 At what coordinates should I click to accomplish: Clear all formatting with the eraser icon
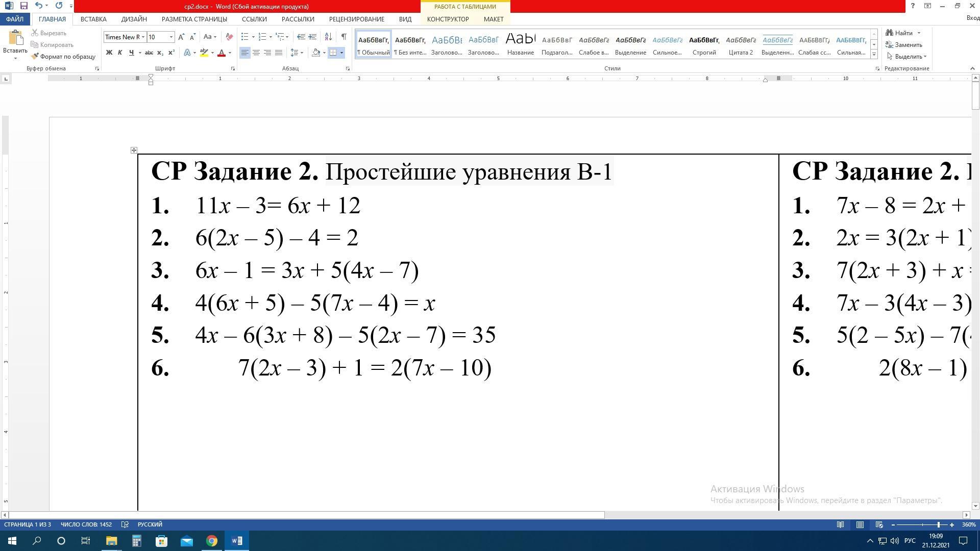(x=229, y=37)
